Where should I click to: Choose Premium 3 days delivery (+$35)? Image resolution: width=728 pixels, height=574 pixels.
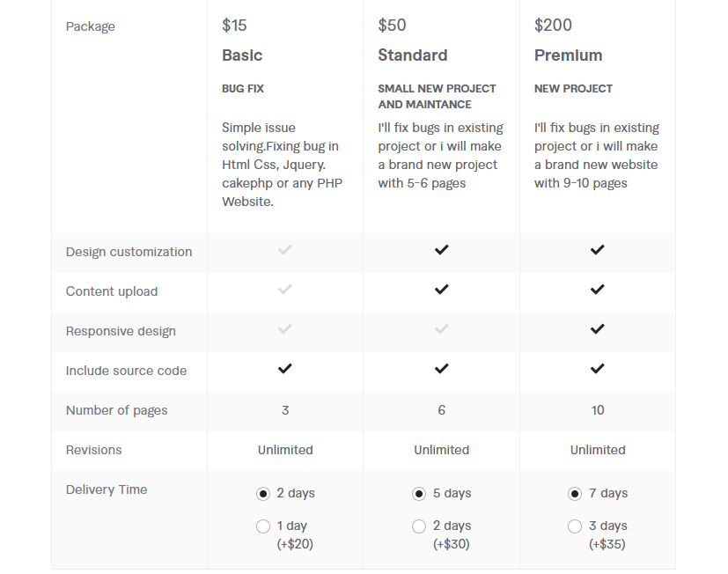575,526
